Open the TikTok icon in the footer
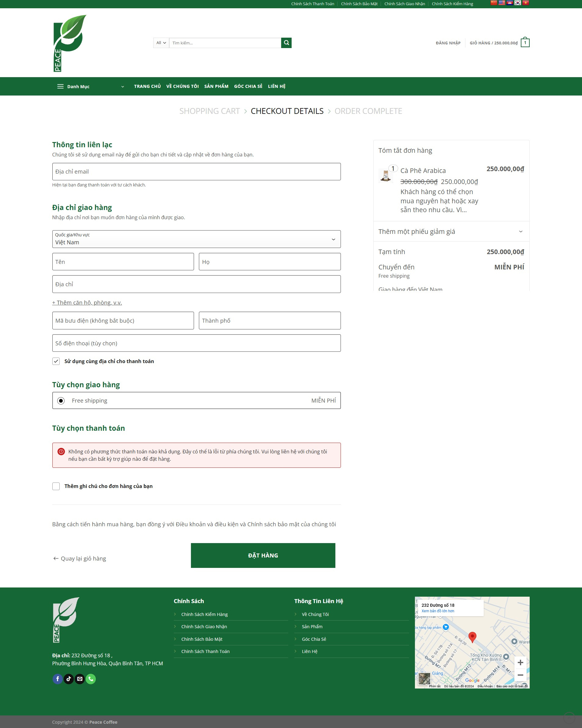The height and width of the screenshot is (728, 582). [69, 679]
